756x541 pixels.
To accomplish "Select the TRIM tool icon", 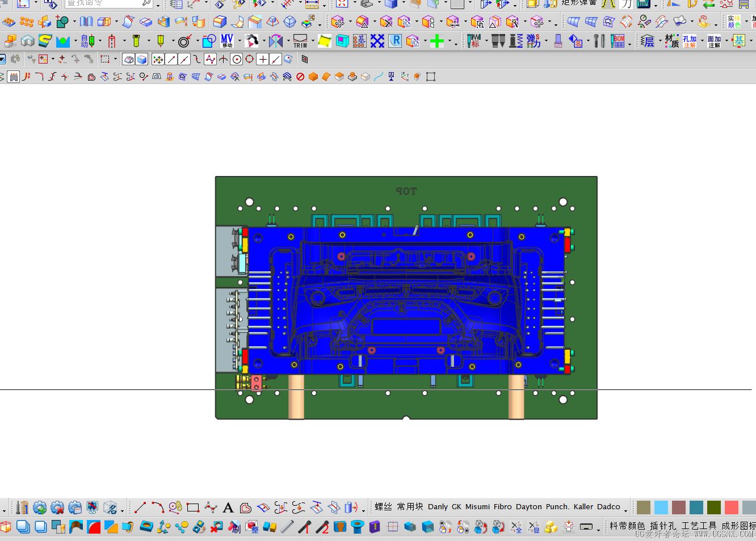I will pos(300,41).
